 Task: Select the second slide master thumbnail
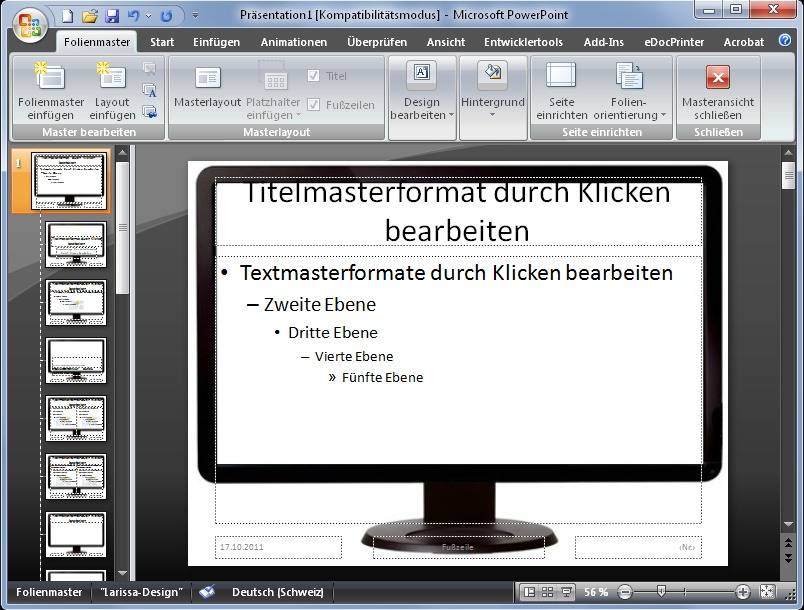tap(76, 245)
